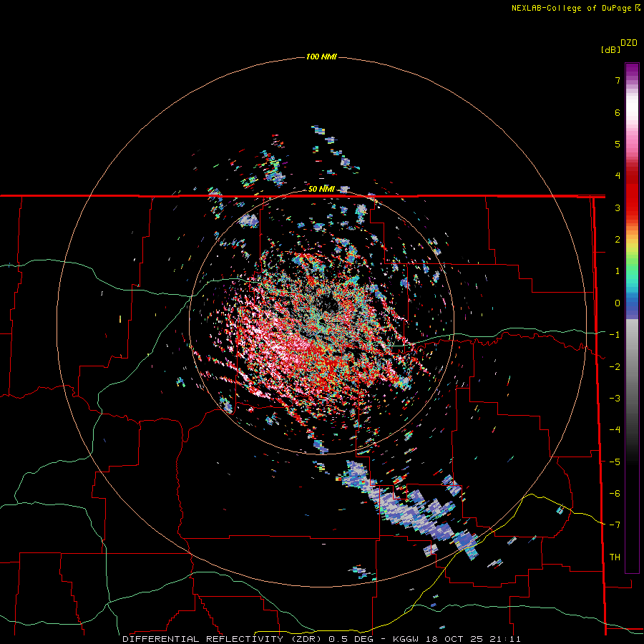Click the 50 NMI range ring label

click(321, 189)
